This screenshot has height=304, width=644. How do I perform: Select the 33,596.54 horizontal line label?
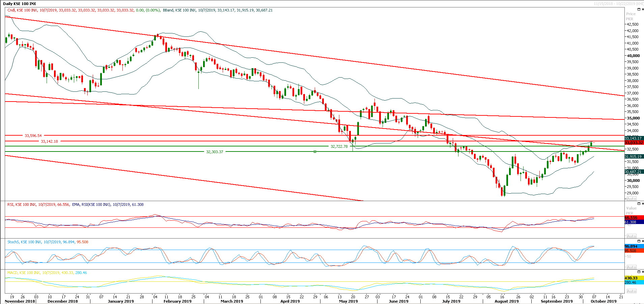(x=33, y=136)
